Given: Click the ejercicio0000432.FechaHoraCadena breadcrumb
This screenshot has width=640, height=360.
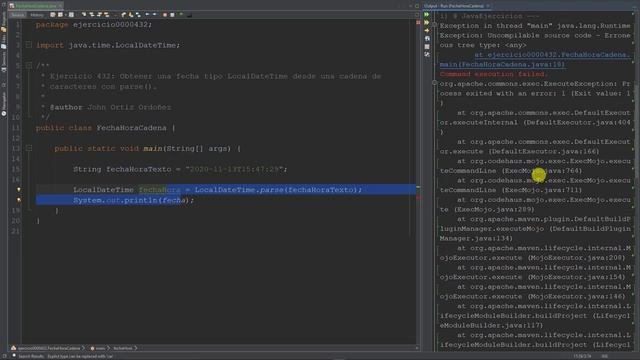Looking at the screenshot, I should 48,348.
